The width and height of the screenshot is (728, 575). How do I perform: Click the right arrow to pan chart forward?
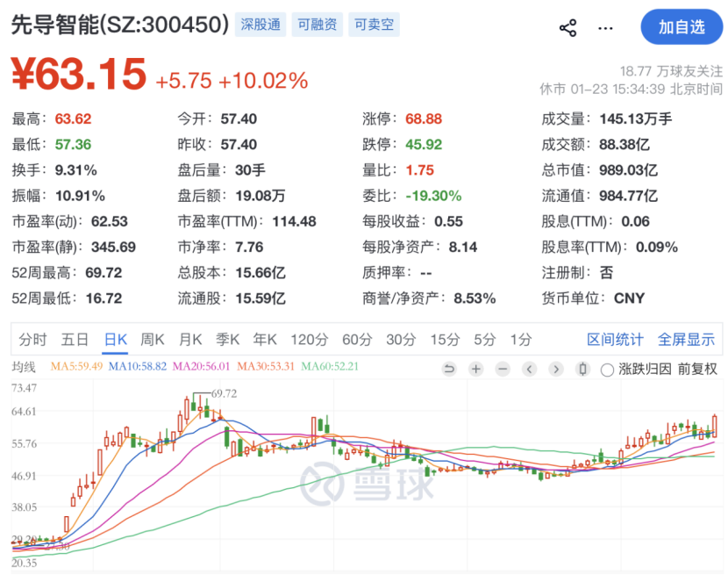554,370
